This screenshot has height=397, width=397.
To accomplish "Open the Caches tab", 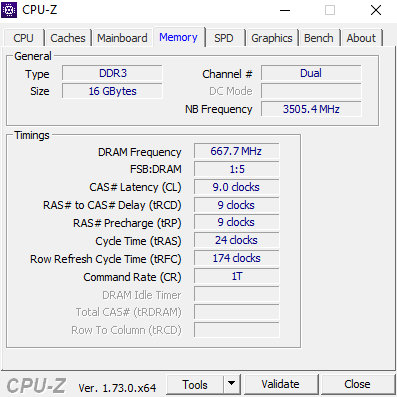I will click(68, 38).
